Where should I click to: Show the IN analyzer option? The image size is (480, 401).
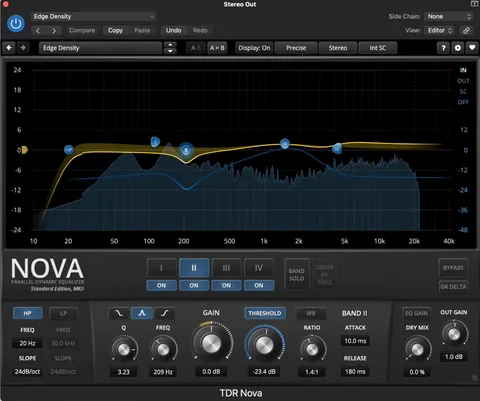coord(463,70)
